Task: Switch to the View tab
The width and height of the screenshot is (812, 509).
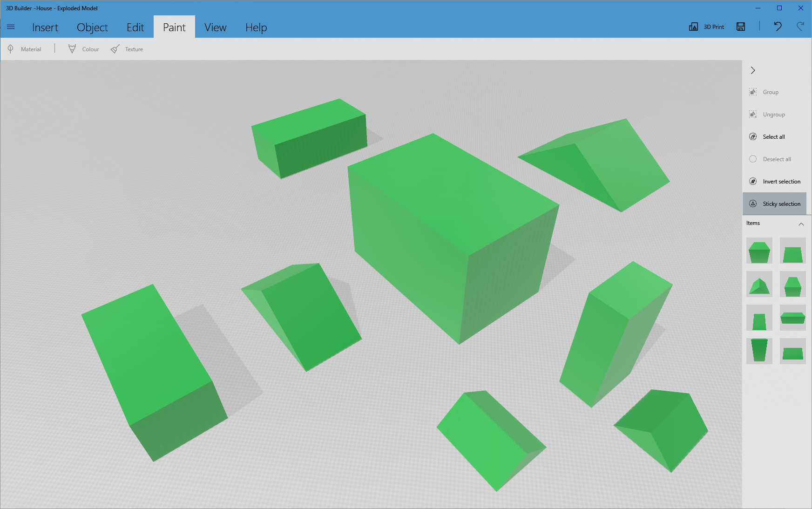Action: [215, 27]
